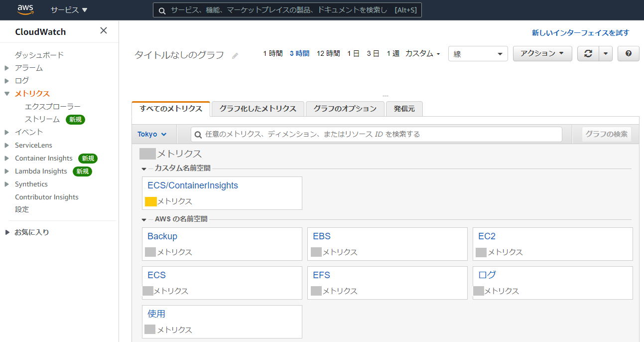Open ダッシュボード in the sidebar
This screenshot has width=644, height=342.
(39, 55)
